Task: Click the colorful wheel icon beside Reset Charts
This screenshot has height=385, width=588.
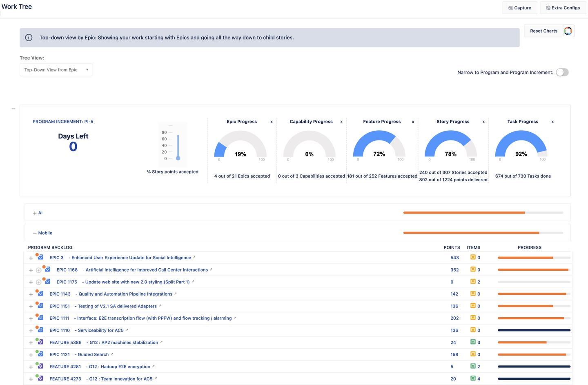Action: pyautogui.click(x=568, y=31)
